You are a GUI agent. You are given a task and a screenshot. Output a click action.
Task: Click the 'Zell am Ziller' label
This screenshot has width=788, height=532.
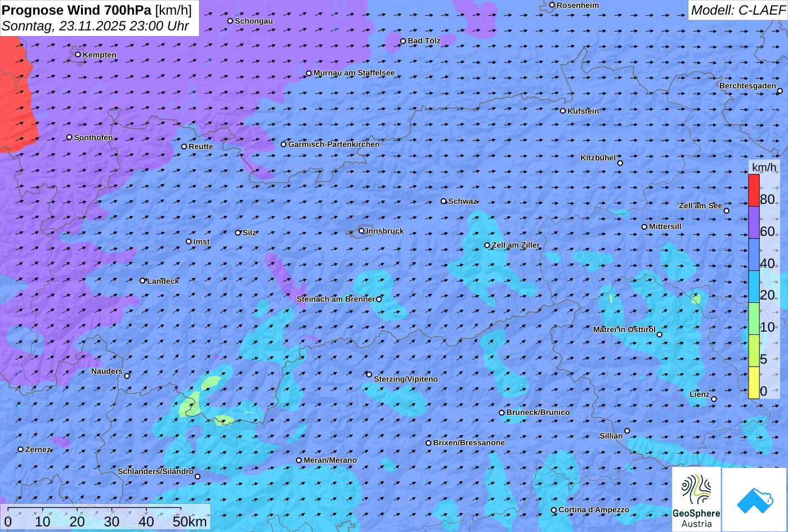(x=516, y=245)
